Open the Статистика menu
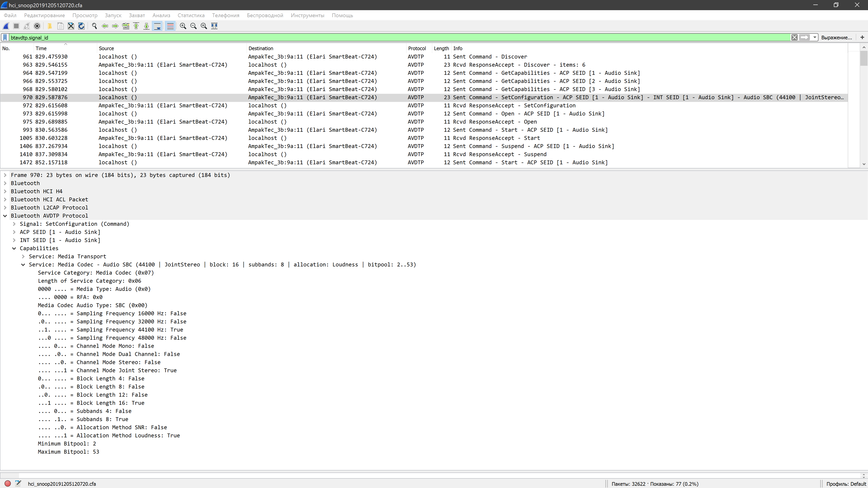The height and width of the screenshot is (488, 868). 191,16
